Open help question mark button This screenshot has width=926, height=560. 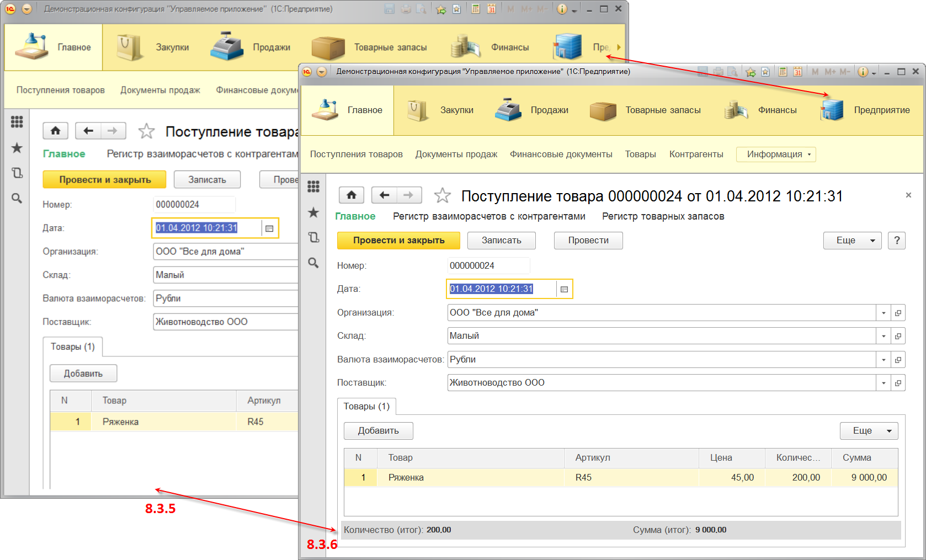pos(897,241)
